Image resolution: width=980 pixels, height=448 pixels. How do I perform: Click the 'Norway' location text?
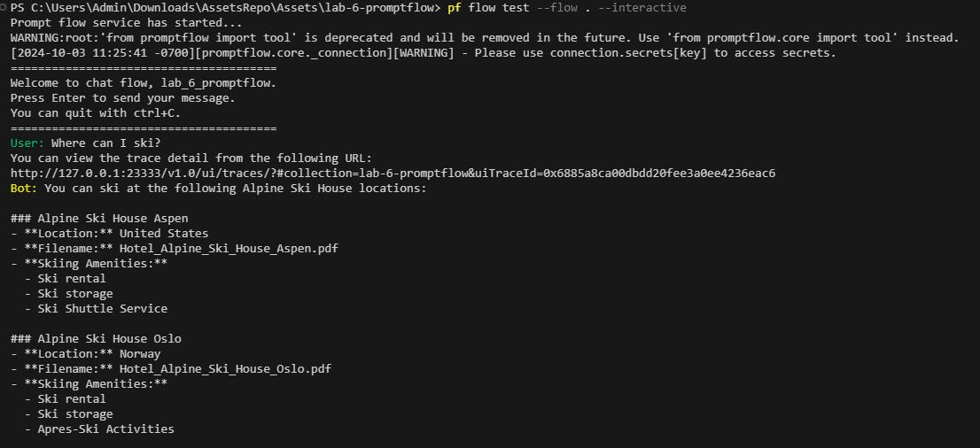coord(140,353)
